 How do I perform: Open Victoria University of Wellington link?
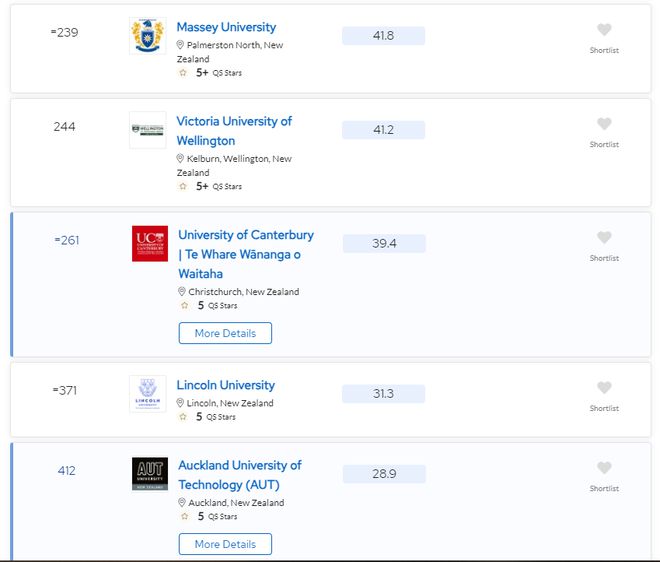click(234, 131)
